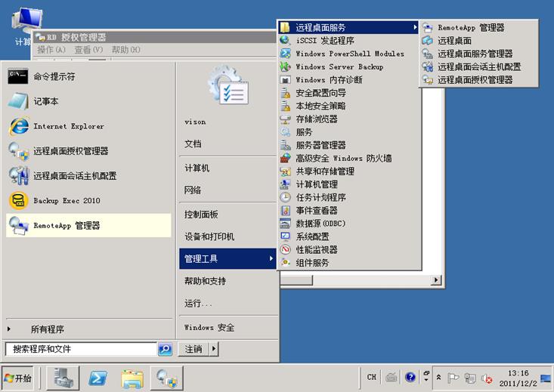554x392 pixels.
Task: Open 帮助(H) menu in RD 授权管理器
Action: tap(125, 50)
